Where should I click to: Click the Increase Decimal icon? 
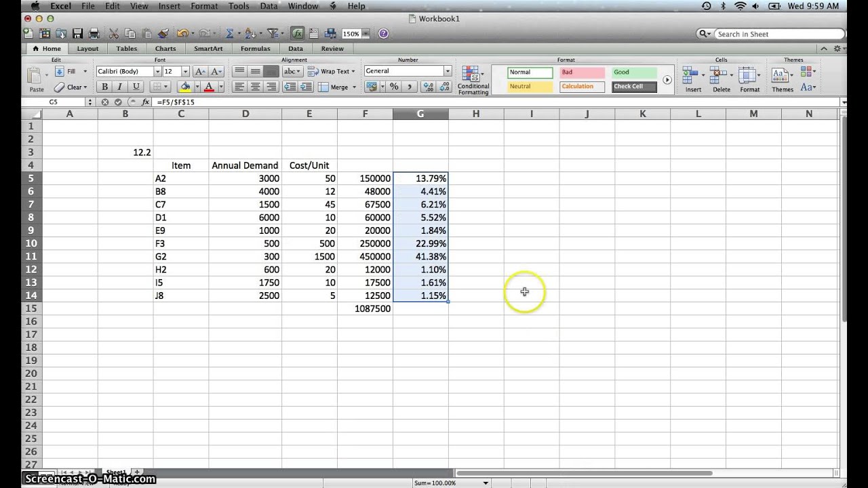tap(429, 87)
